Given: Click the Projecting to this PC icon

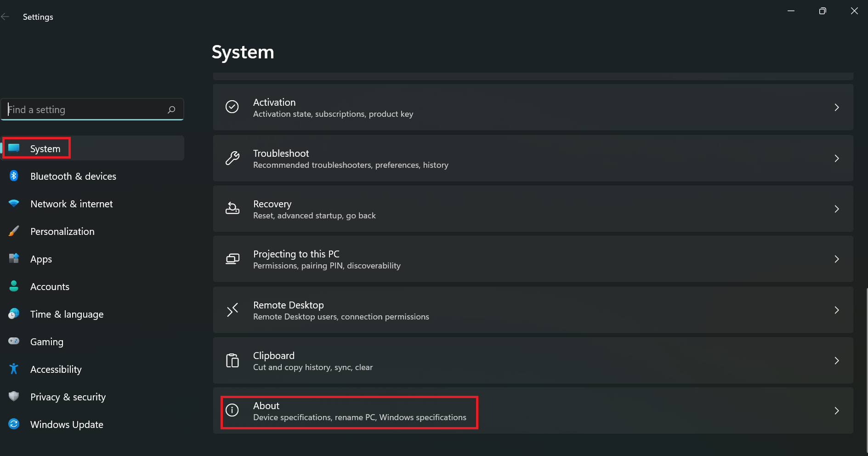Looking at the screenshot, I should [x=232, y=259].
